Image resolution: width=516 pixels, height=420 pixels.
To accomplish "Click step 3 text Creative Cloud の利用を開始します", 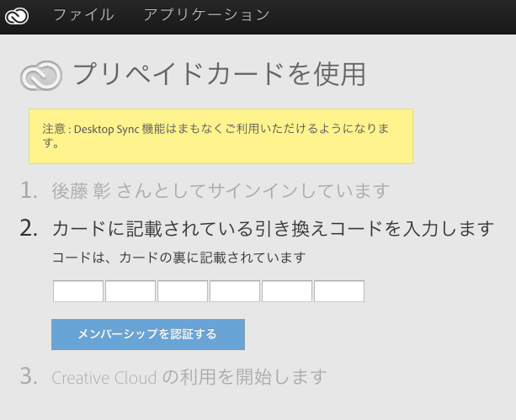I will [189, 377].
